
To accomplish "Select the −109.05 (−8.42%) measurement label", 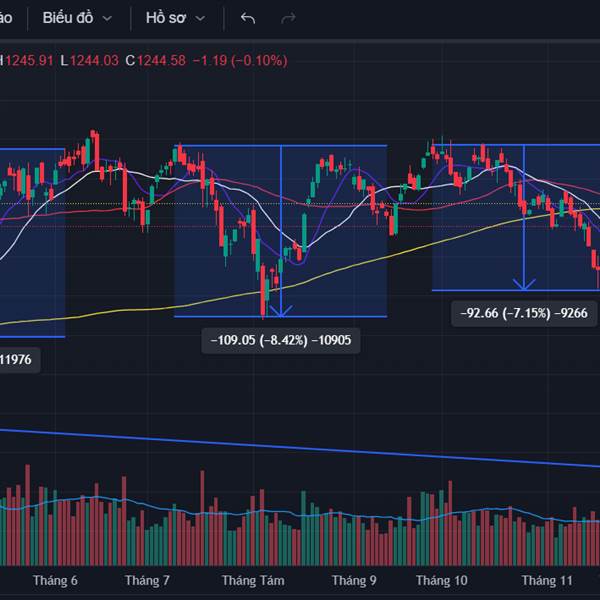I will click(x=280, y=341).
